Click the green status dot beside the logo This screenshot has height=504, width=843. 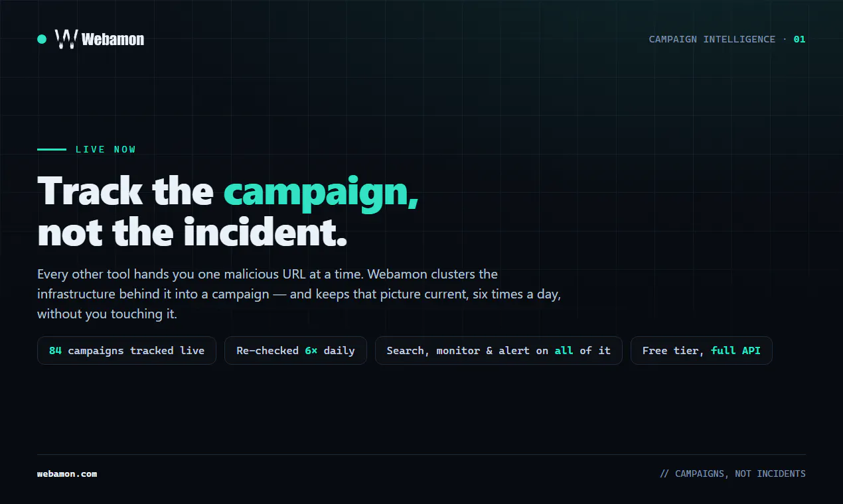(x=42, y=39)
